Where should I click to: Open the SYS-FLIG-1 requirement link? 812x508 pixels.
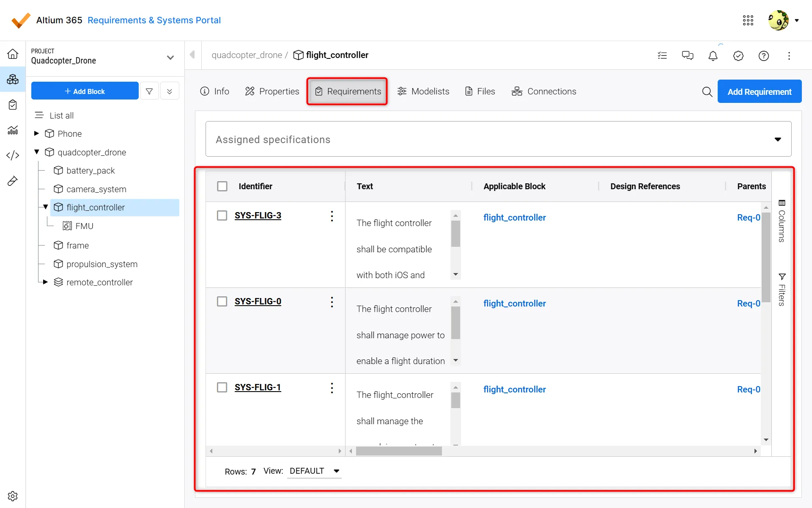(258, 387)
